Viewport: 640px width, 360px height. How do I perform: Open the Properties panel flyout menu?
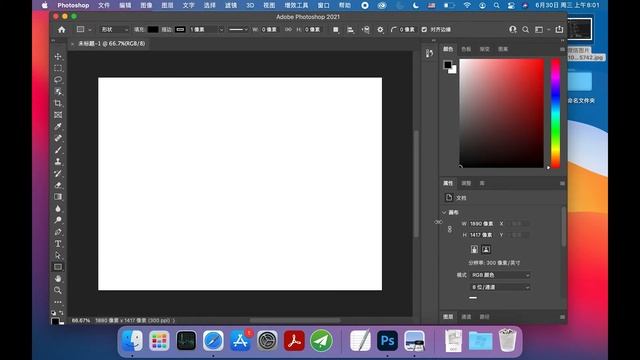pos(562,184)
